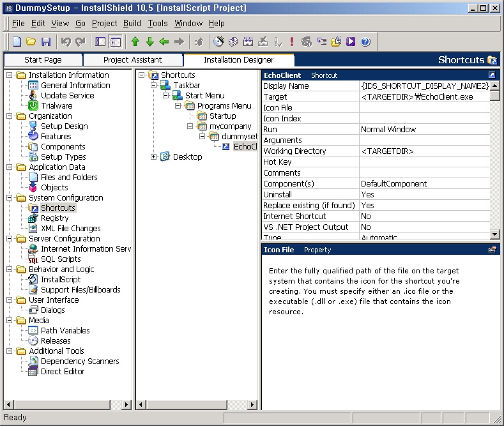
Task: Click the Uninstall value Yes
Action: pos(424,195)
